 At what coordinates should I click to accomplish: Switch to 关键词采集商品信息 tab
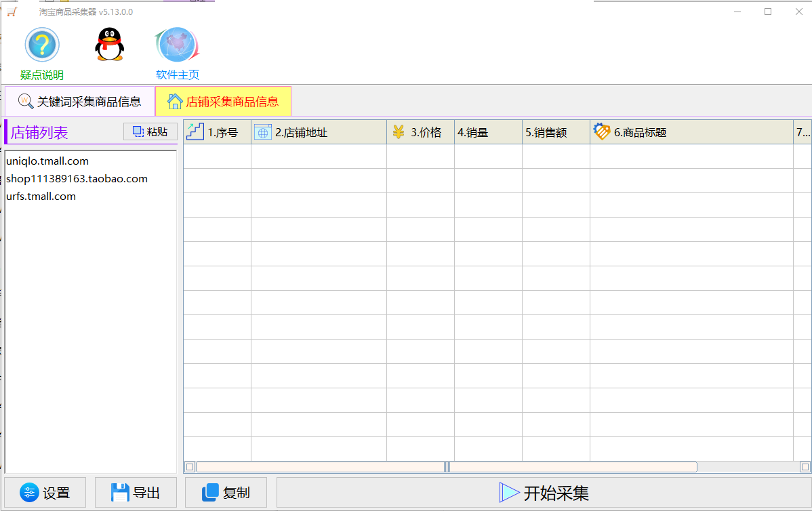pyautogui.click(x=80, y=102)
